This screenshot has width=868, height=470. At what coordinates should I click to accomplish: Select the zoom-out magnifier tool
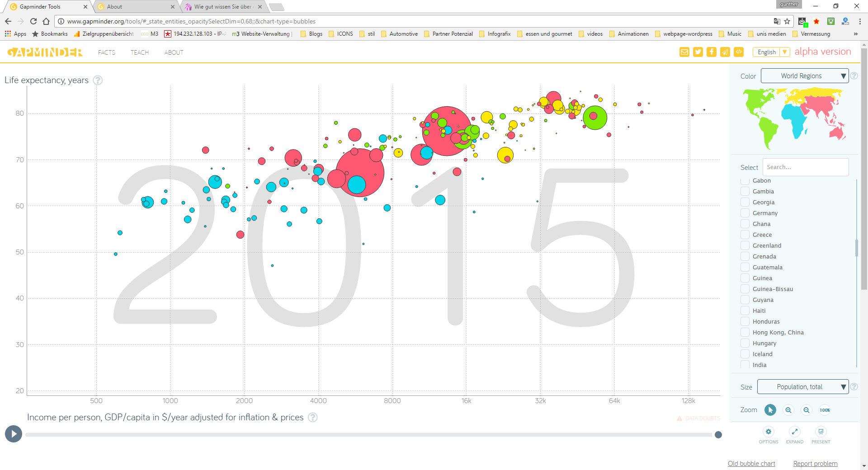807,410
